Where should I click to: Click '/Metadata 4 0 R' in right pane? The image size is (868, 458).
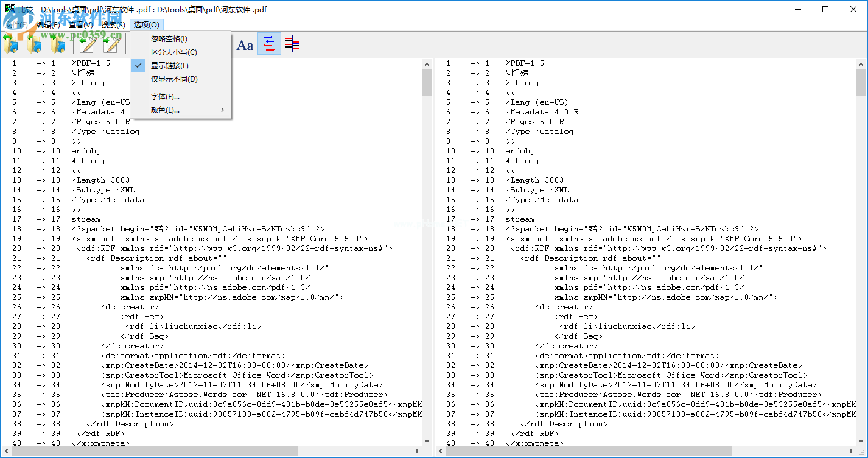point(542,112)
